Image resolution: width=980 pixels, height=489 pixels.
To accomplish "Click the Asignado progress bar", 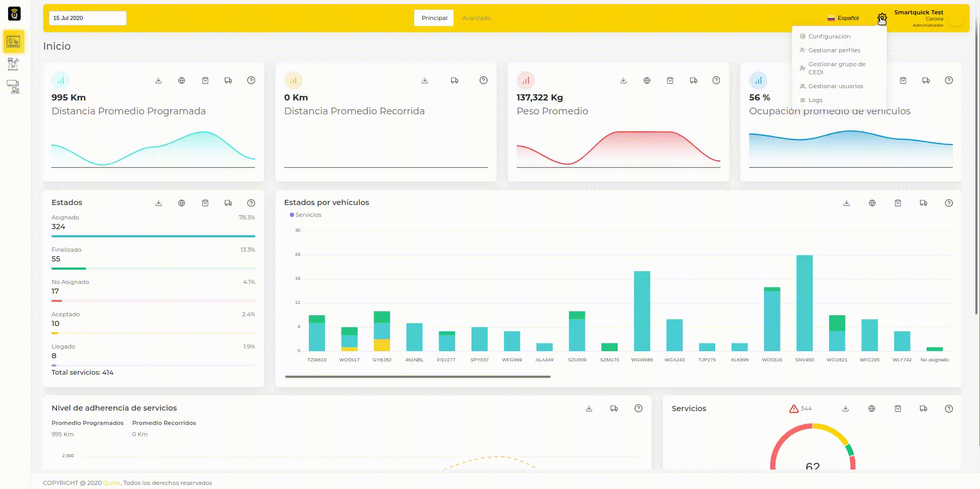I will [x=153, y=236].
